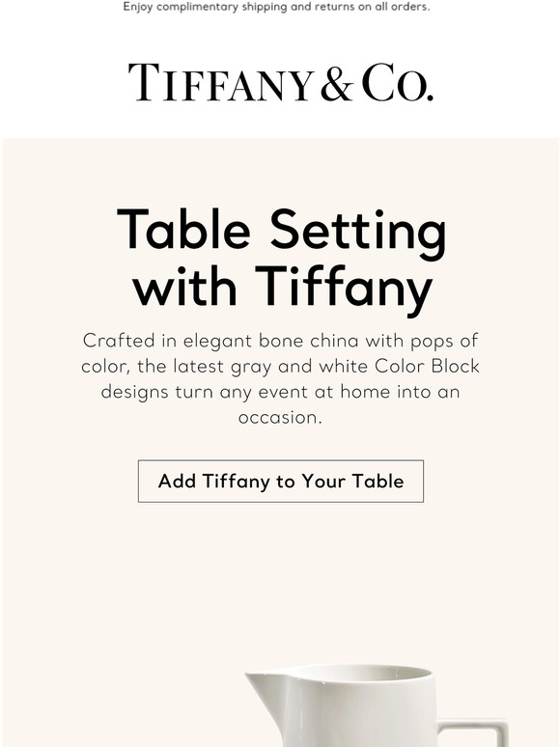Click the ampersand in the Tiffany logo

coord(337,85)
